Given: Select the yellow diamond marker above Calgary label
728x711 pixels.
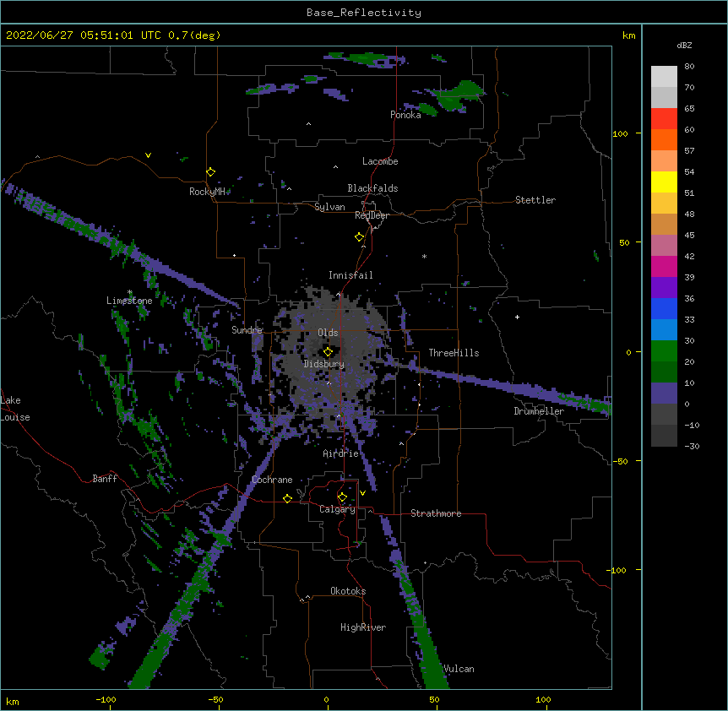Looking at the screenshot, I should pyautogui.click(x=342, y=497).
